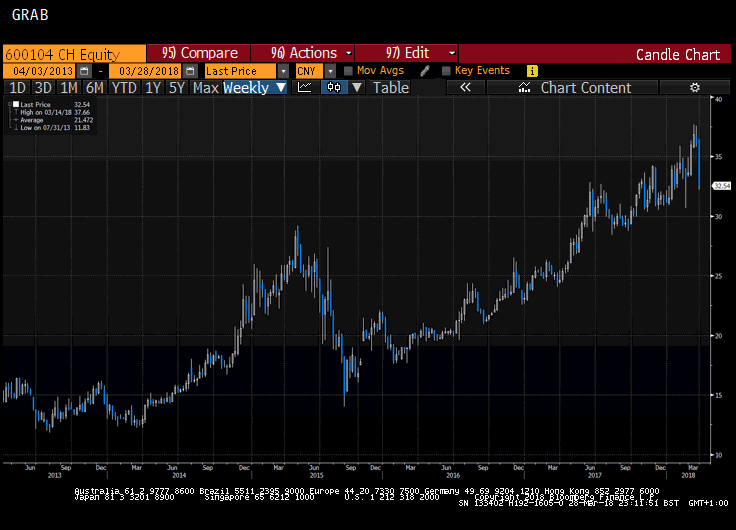The width and height of the screenshot is (736, 530).
Task: Set range to 6M
Action: point(94,87)
